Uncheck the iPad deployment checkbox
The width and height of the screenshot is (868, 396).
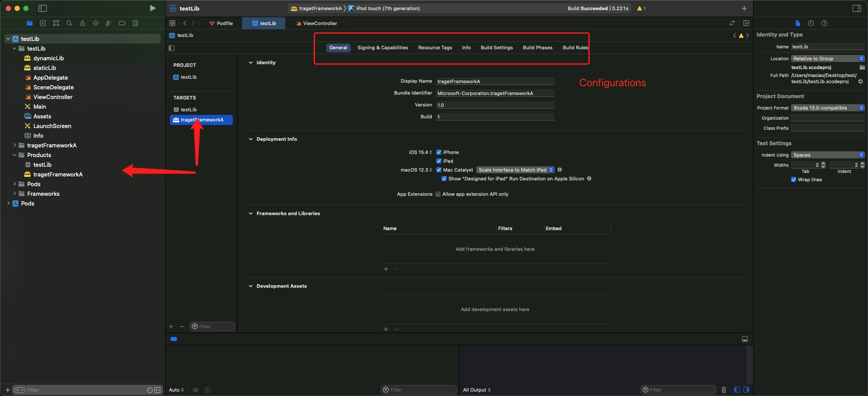click(438, 161)
